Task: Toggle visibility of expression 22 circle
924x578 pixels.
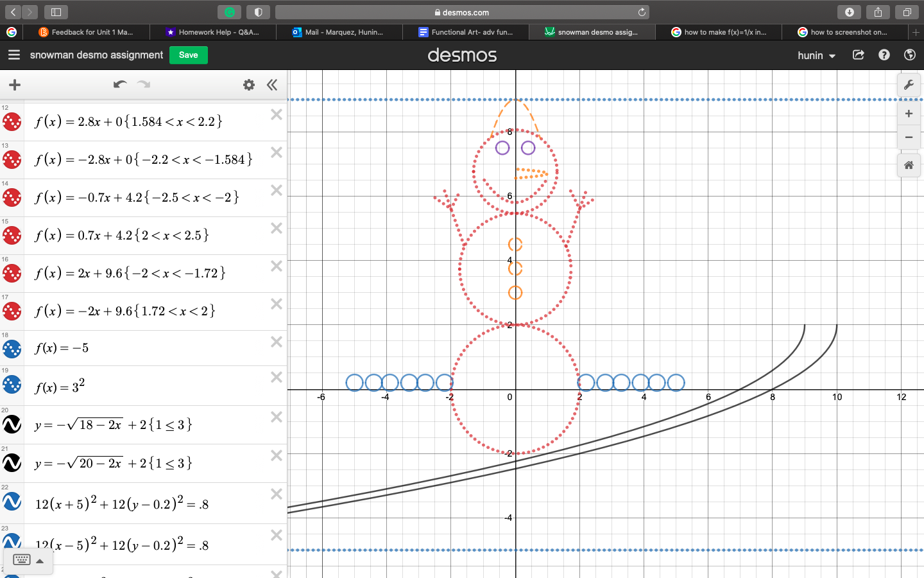Action: pos(12,502)
